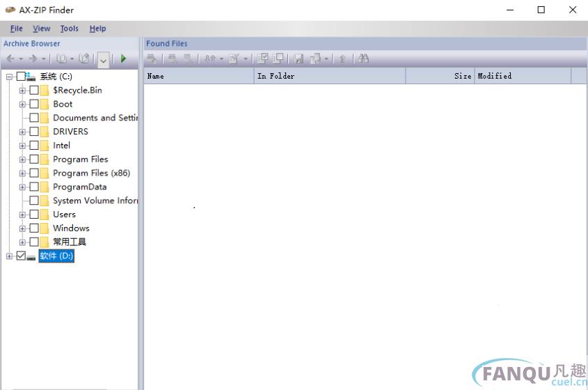Expand the 常用工具 folder tree node
This screenshot has height=390, width=588.
(22, 242)
